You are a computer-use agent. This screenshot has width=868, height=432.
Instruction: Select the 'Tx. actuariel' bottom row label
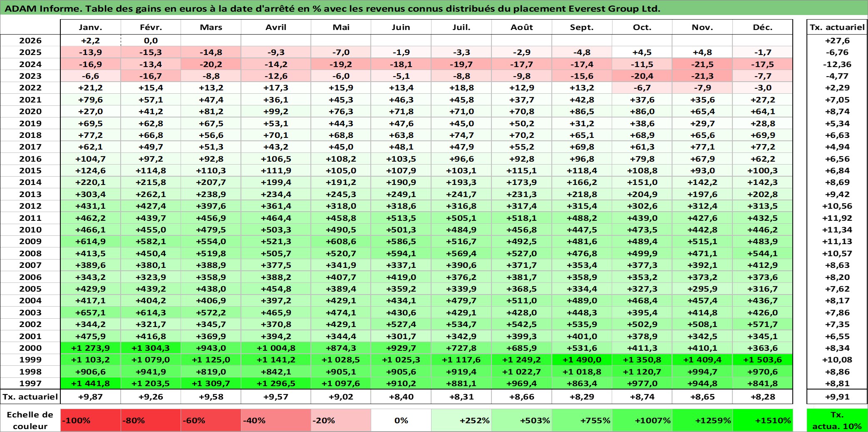point(30,397)
